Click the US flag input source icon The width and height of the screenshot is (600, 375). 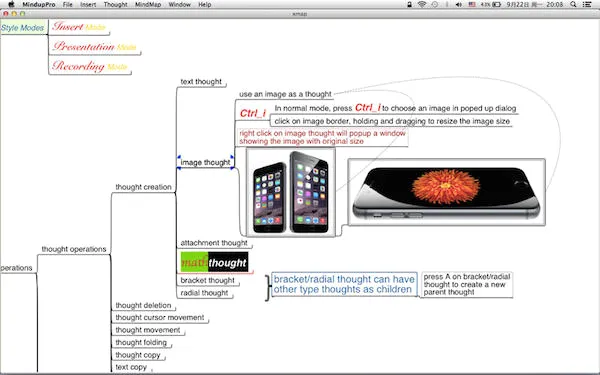(472, 5)
